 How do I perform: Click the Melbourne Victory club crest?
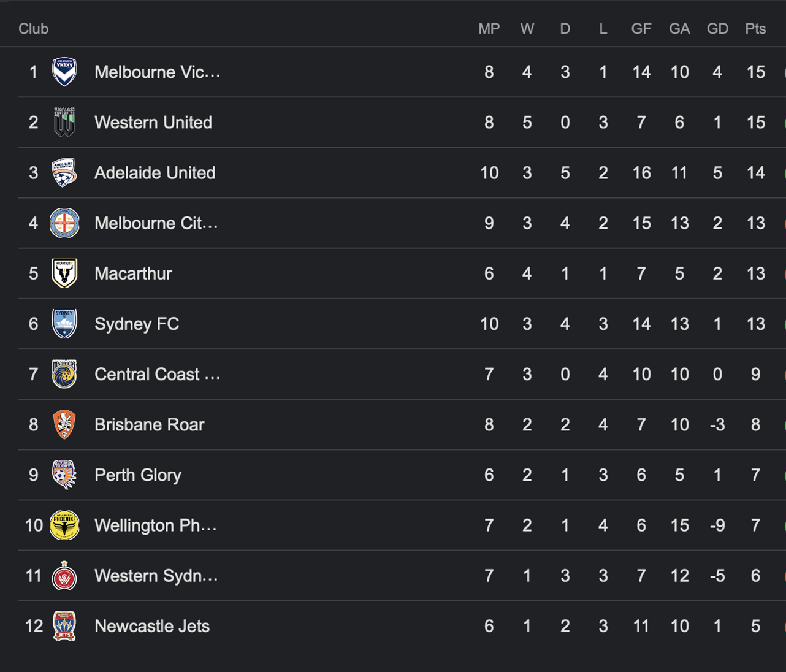coord(64,72)
